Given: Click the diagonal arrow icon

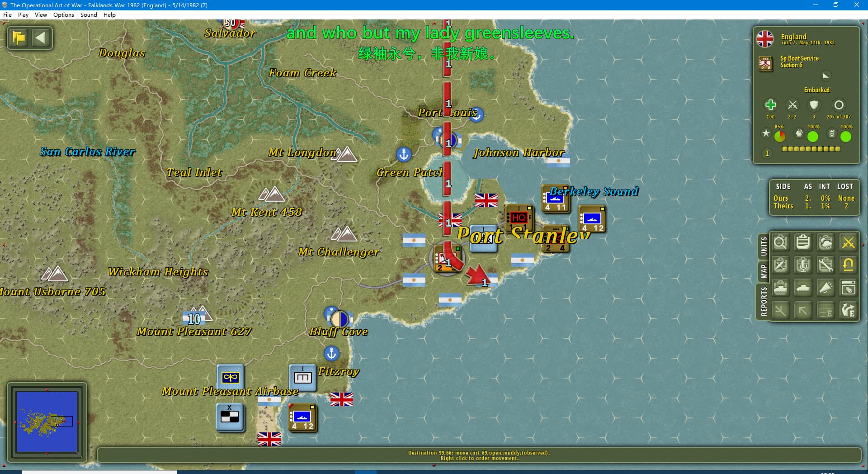Looking at the screenshot, I should pos(803,310).
